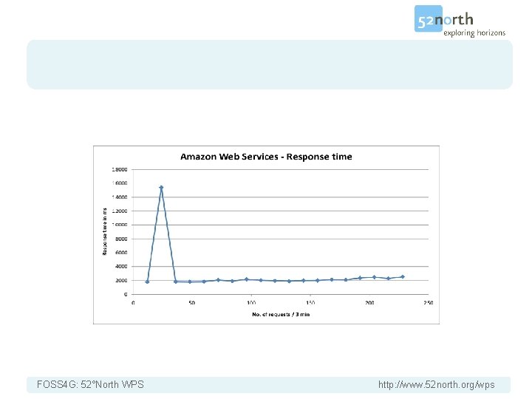532x399 pixels.
Task: Click the y-axis value 14000
Action: [x=120, y=197]
